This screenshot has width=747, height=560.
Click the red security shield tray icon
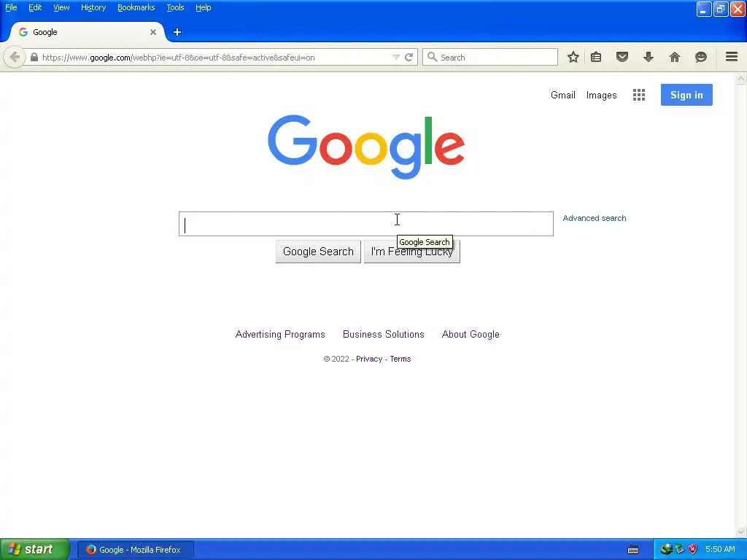click(693, 550)
